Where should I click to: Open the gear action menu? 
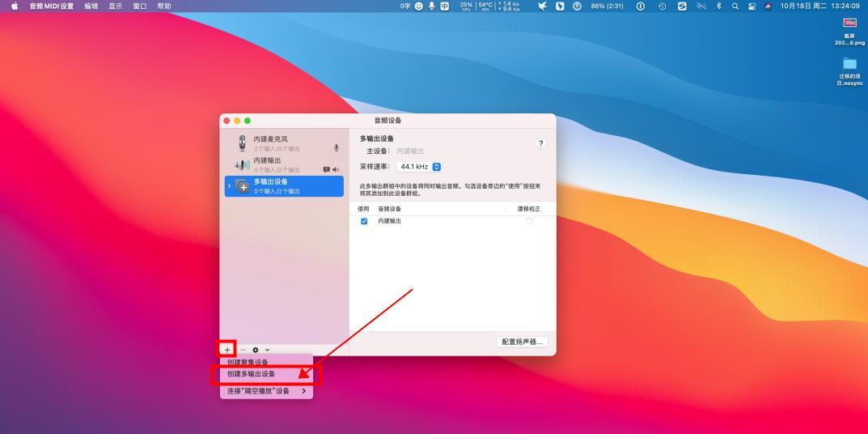(x=255, y=350)
